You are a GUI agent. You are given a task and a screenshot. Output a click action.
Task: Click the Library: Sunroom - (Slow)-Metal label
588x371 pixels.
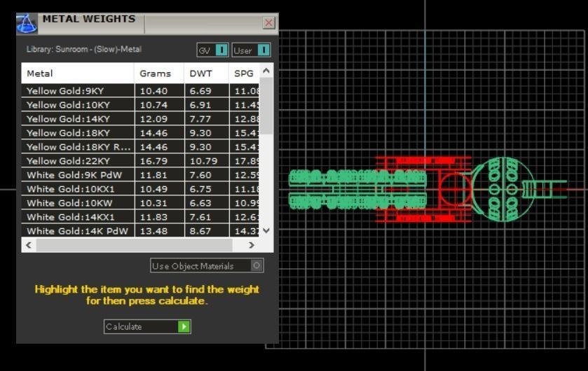coord(84,49)
